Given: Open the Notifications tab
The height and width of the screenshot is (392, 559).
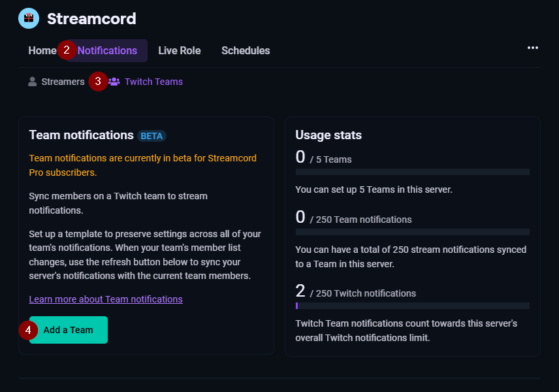Looking at the screenshot, I should [x=106, y=50].
